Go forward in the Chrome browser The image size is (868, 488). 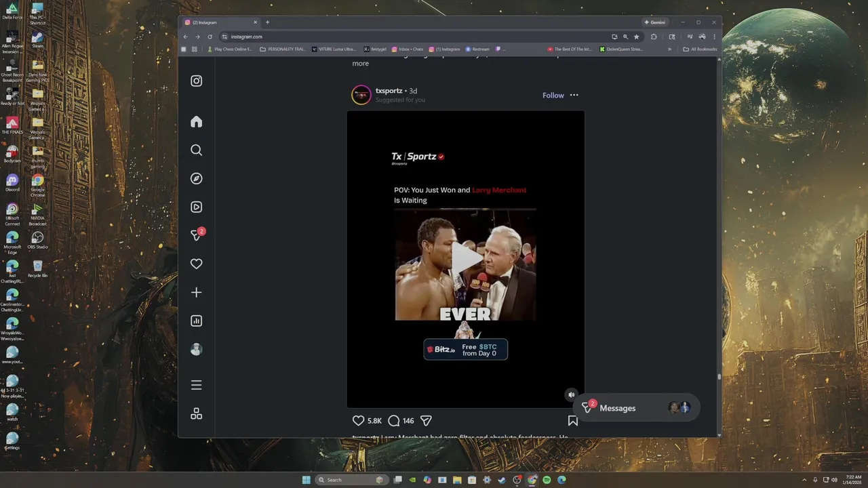click(197, 37)
